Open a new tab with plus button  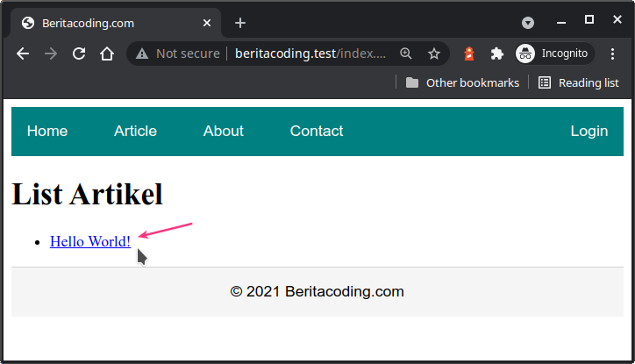(240, 23)
